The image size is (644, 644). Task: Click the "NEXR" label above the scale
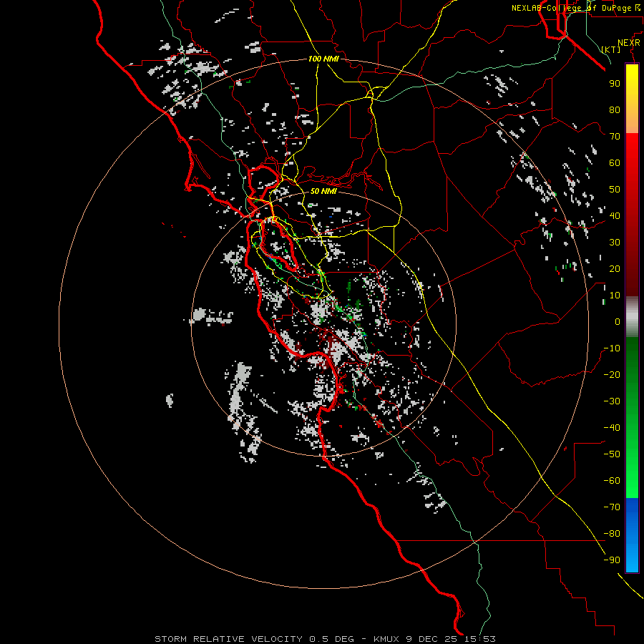point(629,43)
